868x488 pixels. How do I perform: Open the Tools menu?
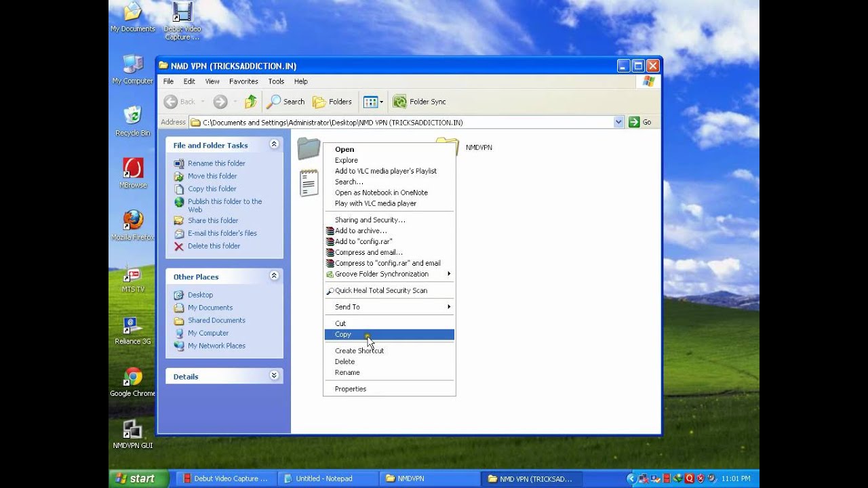point(276,81)
